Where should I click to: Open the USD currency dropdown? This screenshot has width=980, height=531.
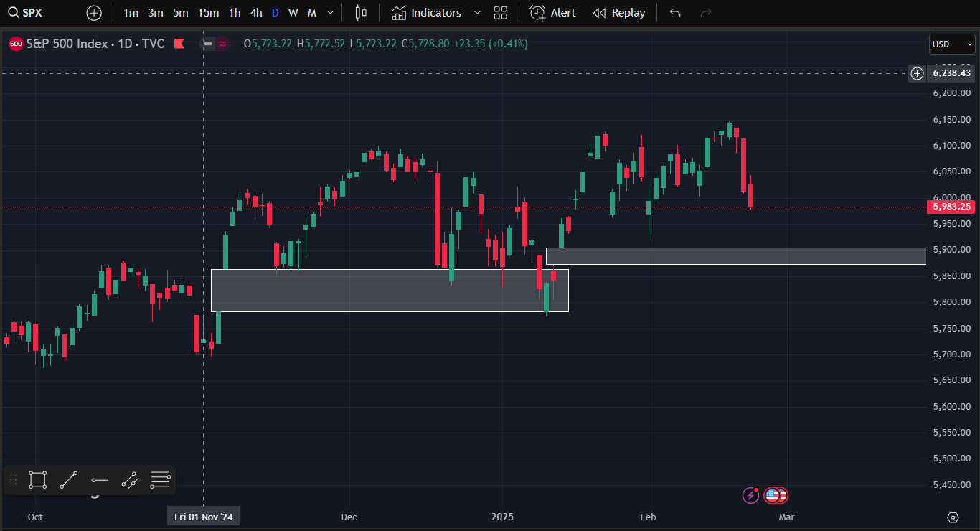(x=952, y=44)
